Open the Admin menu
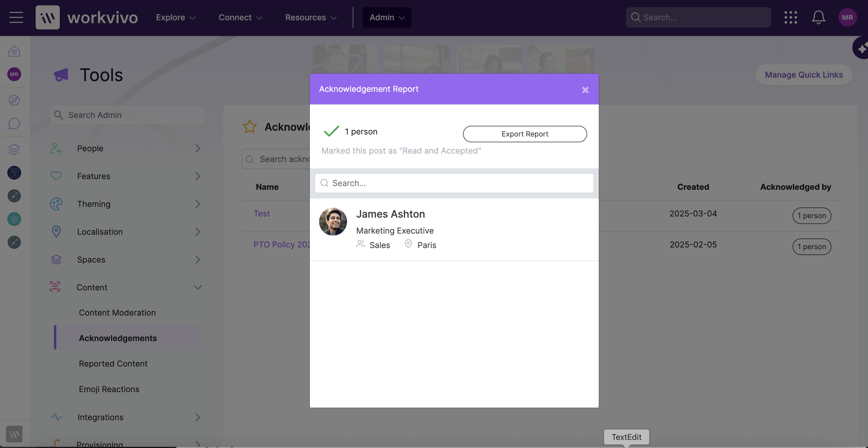868x448 pixels. point(386,17)
